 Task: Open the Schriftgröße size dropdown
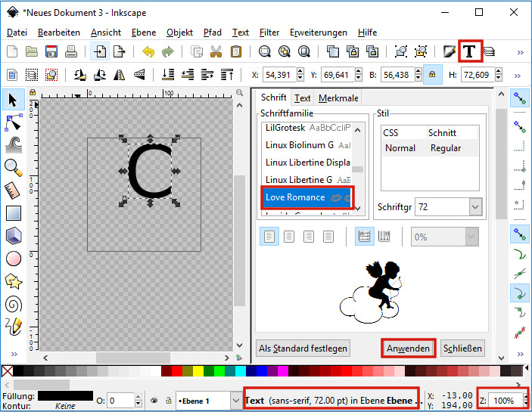coord(474,206)
